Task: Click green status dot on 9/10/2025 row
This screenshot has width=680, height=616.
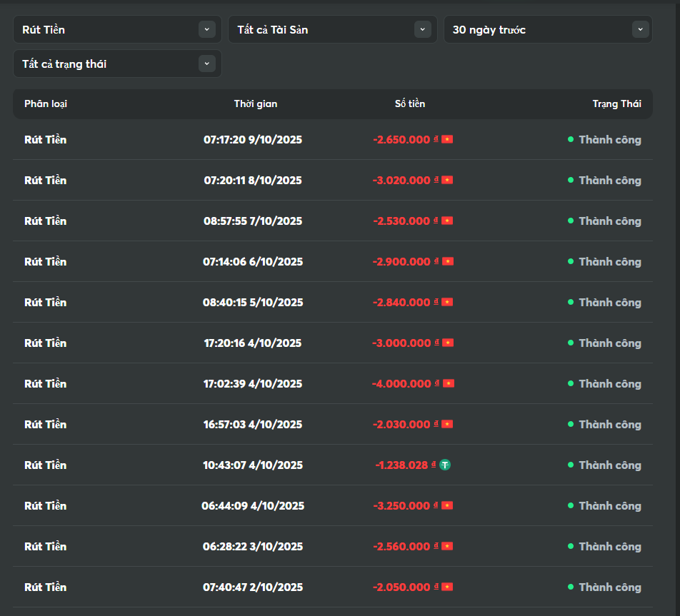Action: (571, 139)
